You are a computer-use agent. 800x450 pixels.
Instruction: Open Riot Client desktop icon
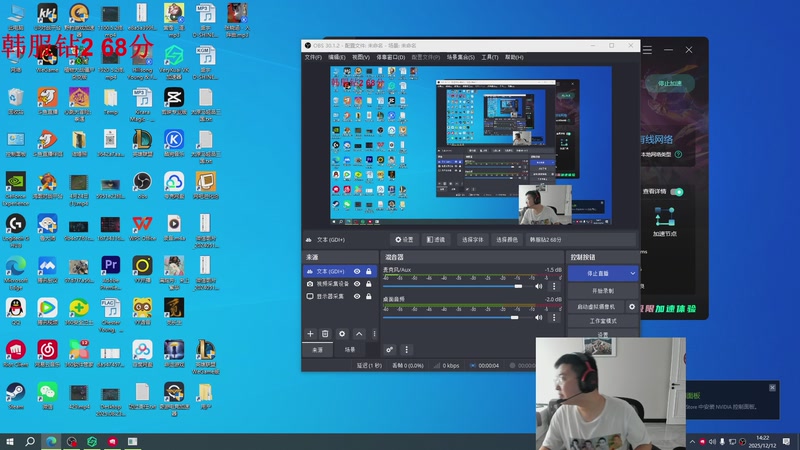tap(15, 354)
